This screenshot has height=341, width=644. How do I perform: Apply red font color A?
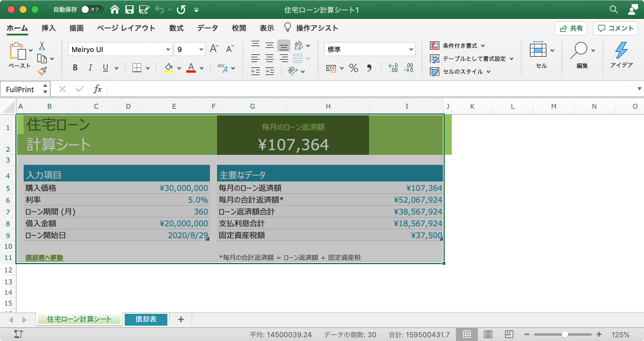click(x=191, y=68)
